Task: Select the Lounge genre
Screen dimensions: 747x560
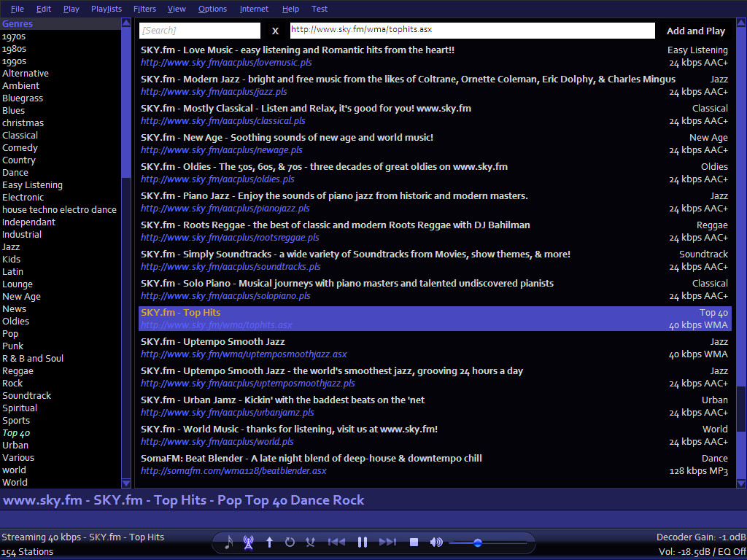Action: point(18,284)
